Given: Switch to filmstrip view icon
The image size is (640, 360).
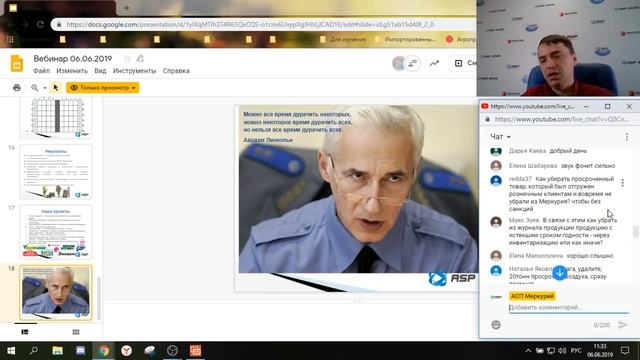Looking at the screenshot, I should point(25,332).
